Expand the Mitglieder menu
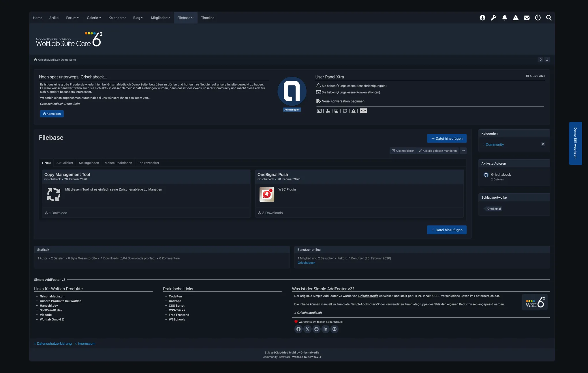Image resolution: width=588 pixels, height=373 pixels. click(x=160, y=18)
